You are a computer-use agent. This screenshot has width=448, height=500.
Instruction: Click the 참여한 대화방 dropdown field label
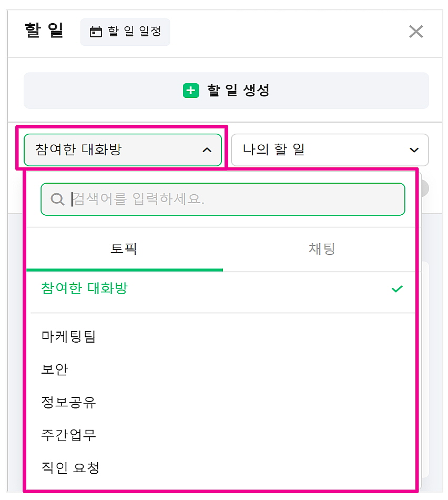point(79,150)
